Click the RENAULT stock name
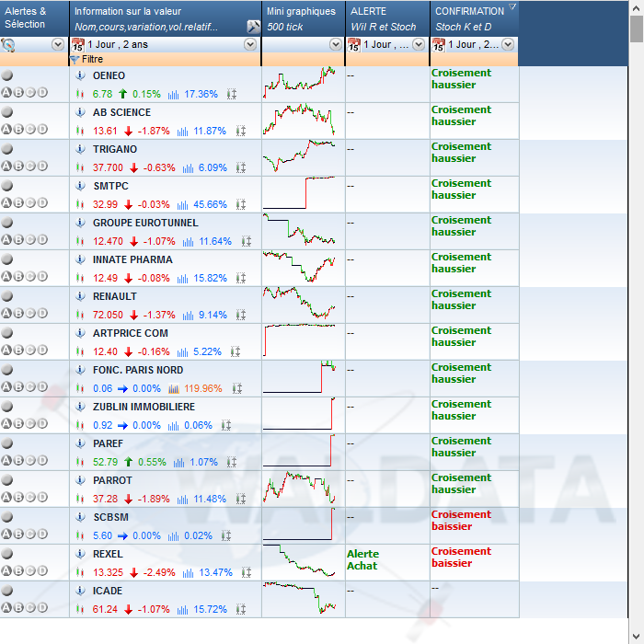Image resolution: width=644 pixels, height=644 pixels. point(115,296)
